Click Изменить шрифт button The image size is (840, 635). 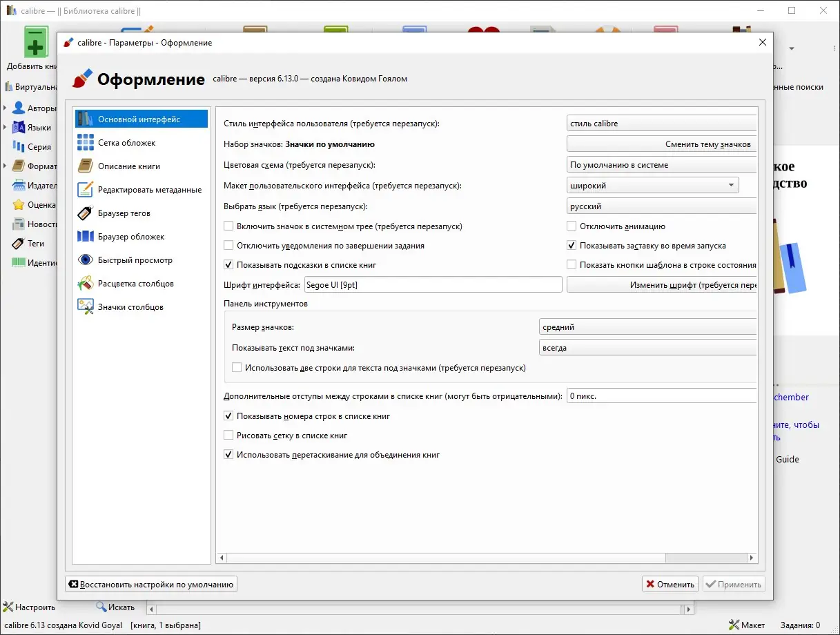click(x=661, y=284)
